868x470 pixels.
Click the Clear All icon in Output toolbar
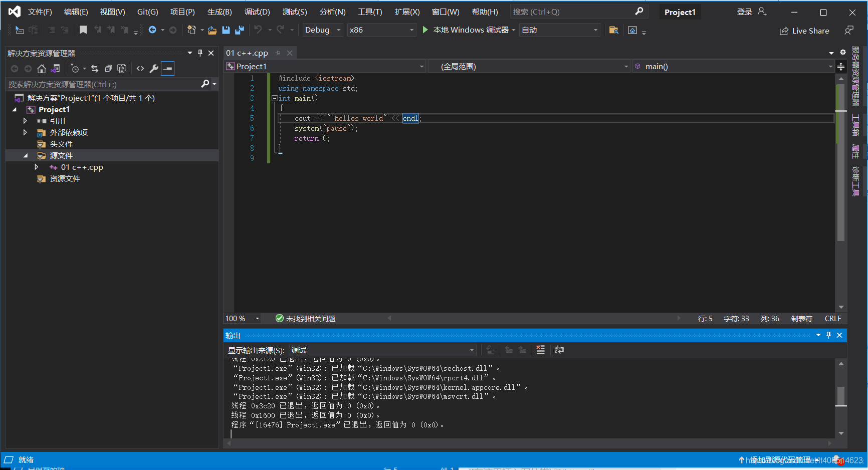(x=540, y=350)
